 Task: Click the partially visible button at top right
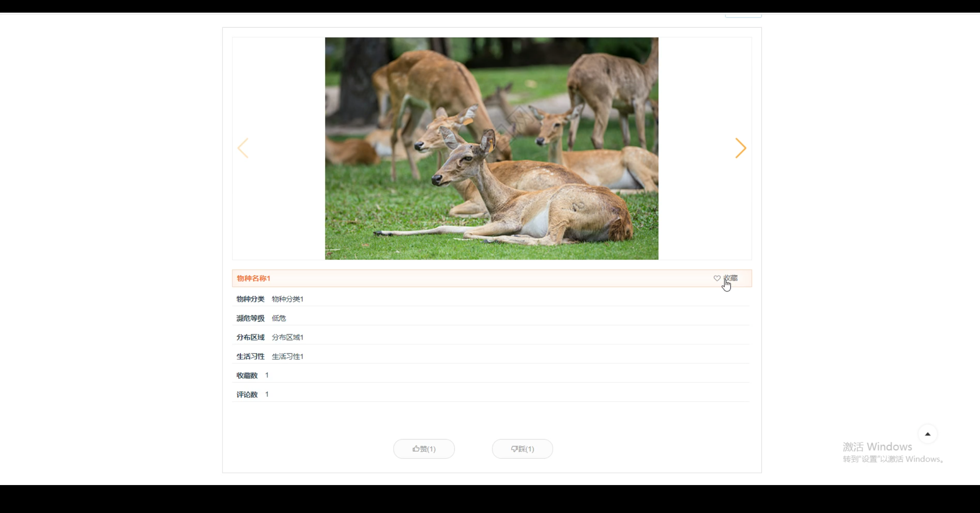tap(743, 16)
